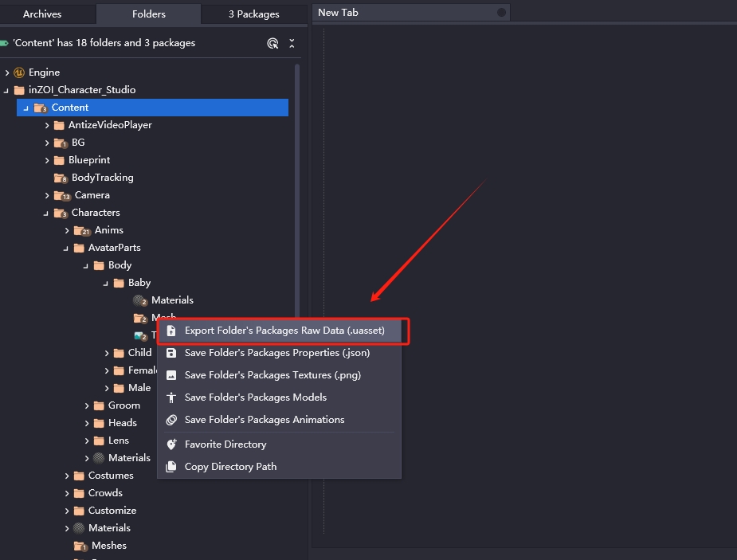737x560 pixels.
Task: Click the Unreal Engine icon beside Engine
Action: click(19, 72)
